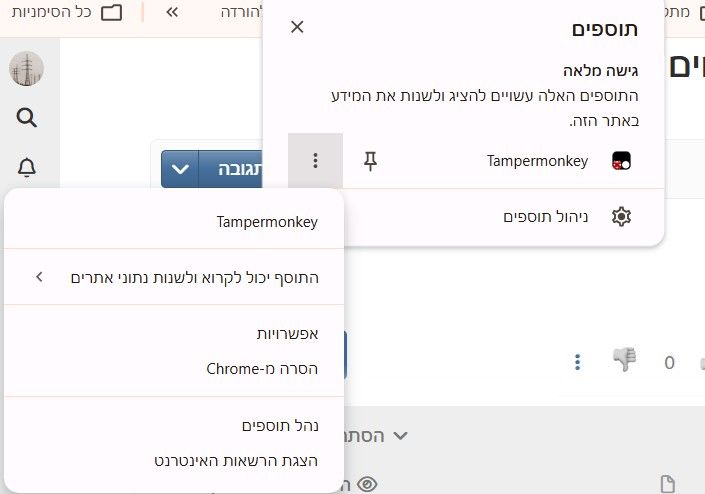Choose נהל תוספים manage extensions entry
705x494 pixels.
[x=280, y=425]
